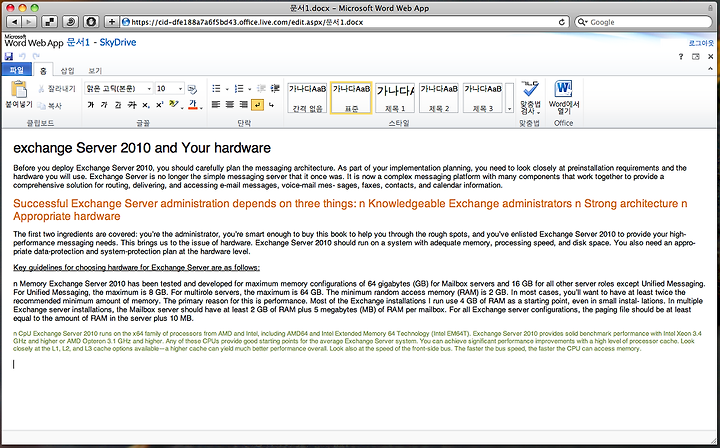Viewport: 720px width, 448px height.
Task: Click the Undo arrow icon
Action: tap(22, 56)
